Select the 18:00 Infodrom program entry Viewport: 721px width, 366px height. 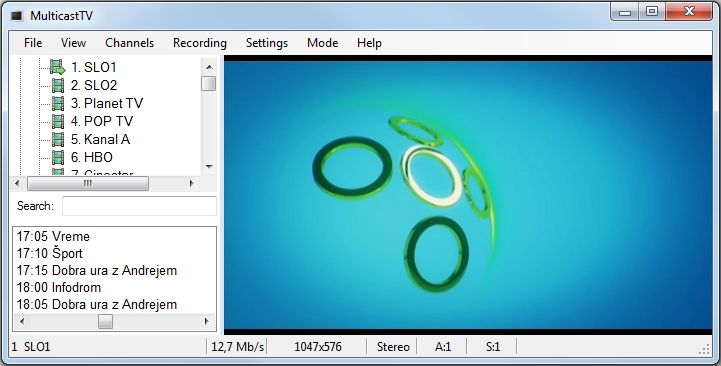59,287
